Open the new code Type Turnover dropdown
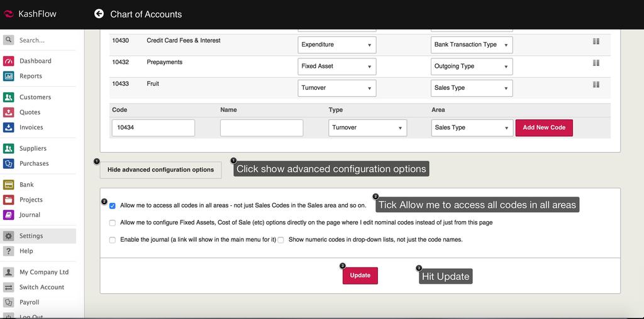The width and height of the screenshot is (644, 319). (x=367, y=128)
